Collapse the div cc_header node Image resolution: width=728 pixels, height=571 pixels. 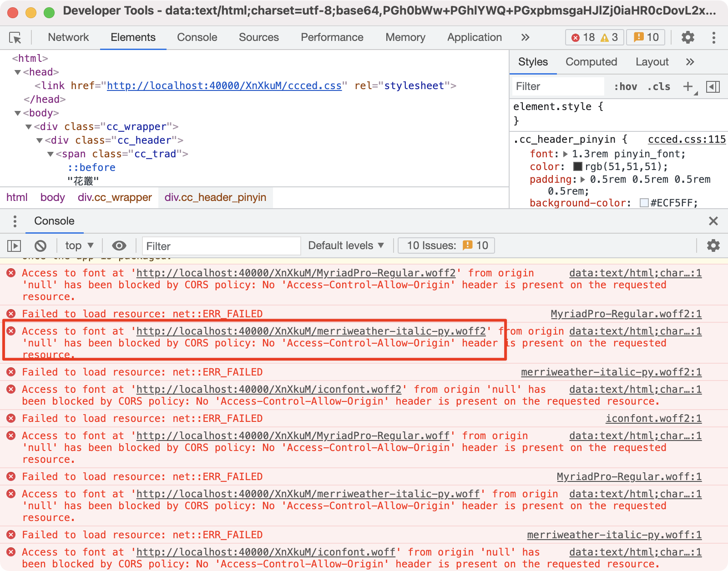[x=40, y=140]
